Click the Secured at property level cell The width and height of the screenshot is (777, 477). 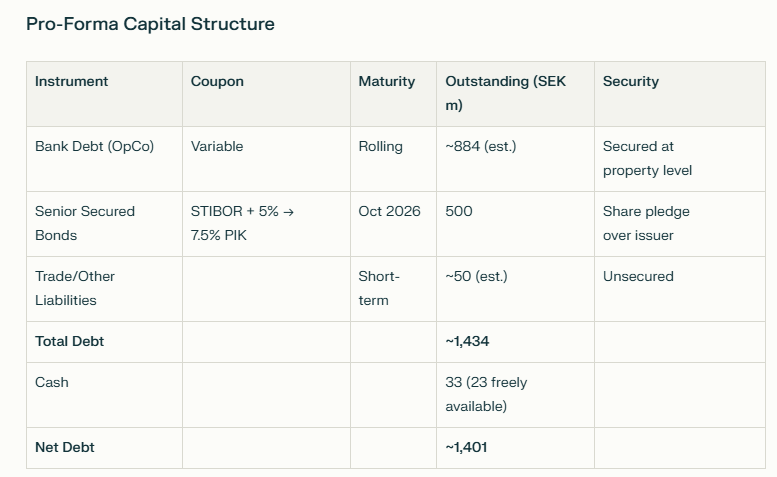[x=647, y=158]
